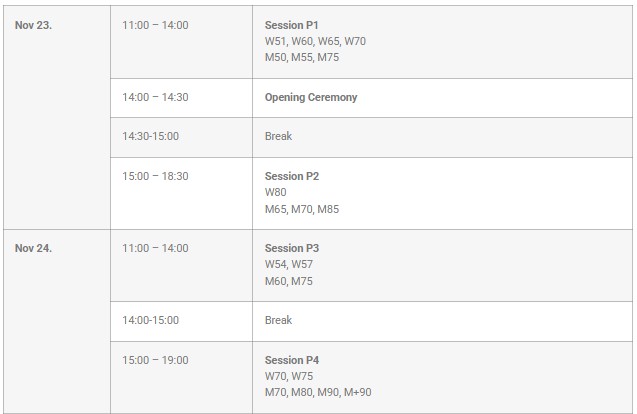
Task: Click the W80 category text
Action: coord(275,193)
